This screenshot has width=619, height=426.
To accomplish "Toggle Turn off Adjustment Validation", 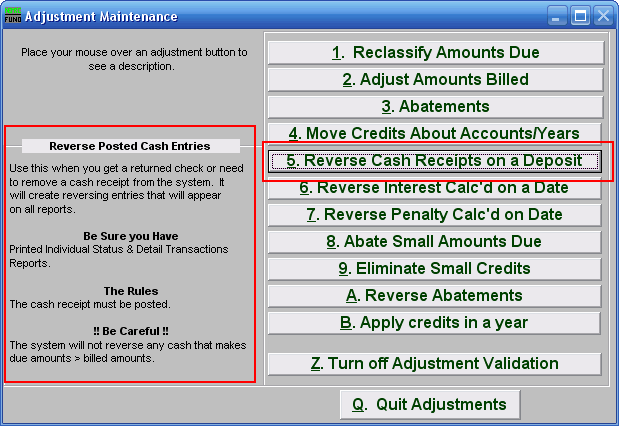I will [x=435, y=363].
